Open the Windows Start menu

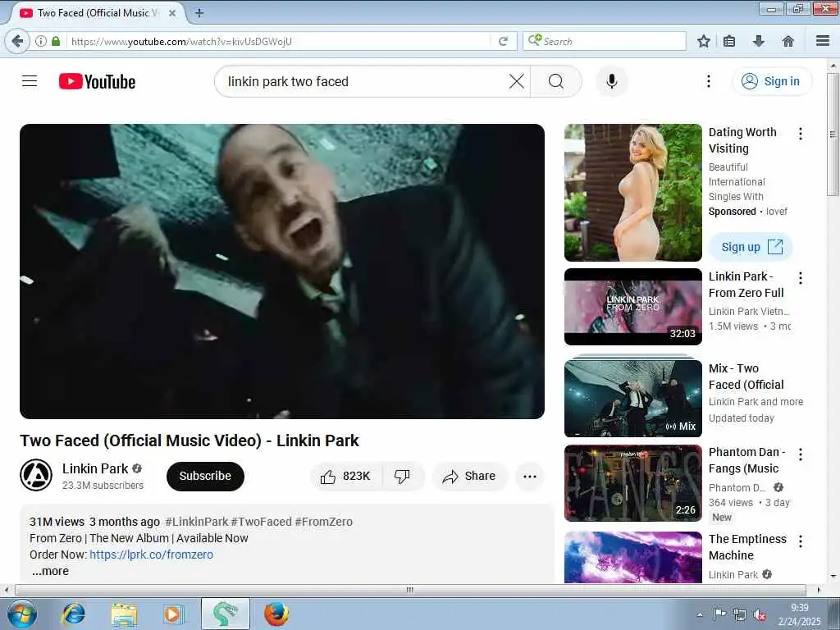[22, 614]
